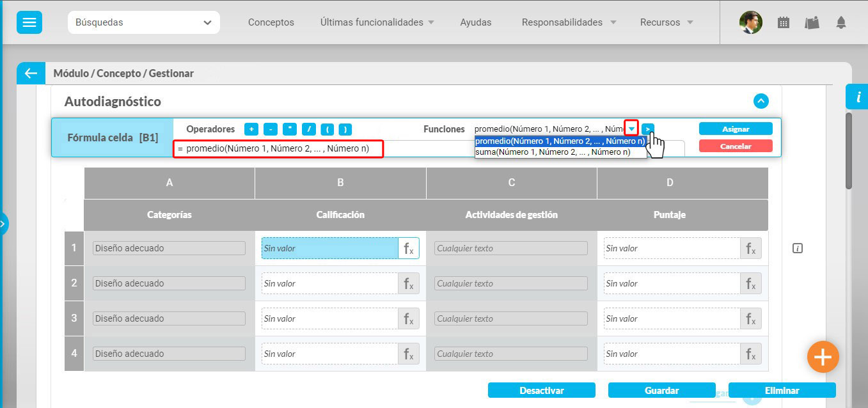Image resolution: width=868 pixels, height=408 pixels.
Task: Open the Búsquedas dropdown
Action: pyautogui.click(x=143, y=22)
